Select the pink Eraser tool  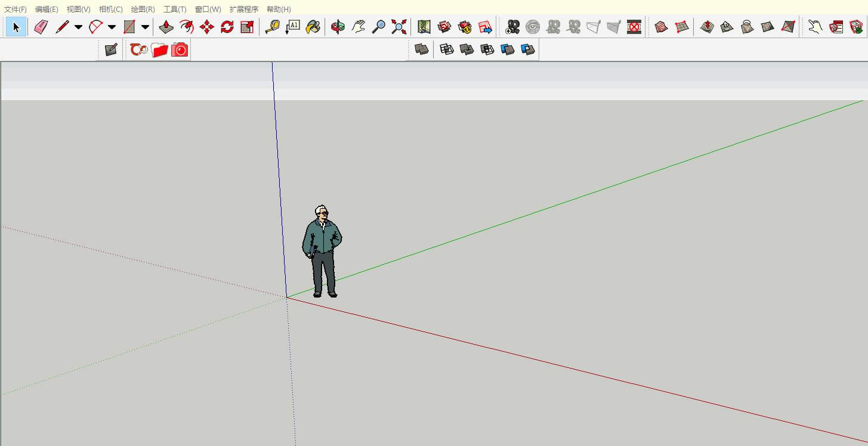point(41,27)
